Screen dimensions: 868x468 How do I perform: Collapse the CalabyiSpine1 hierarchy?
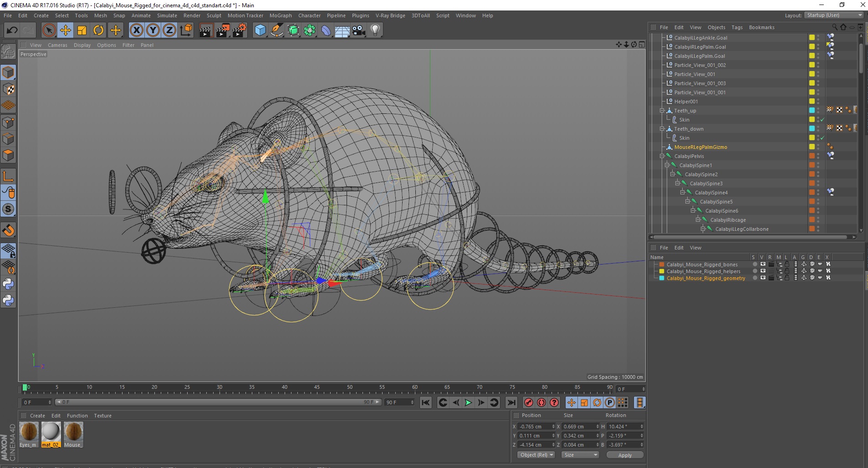pyautogui.click(x=667, y=165)
